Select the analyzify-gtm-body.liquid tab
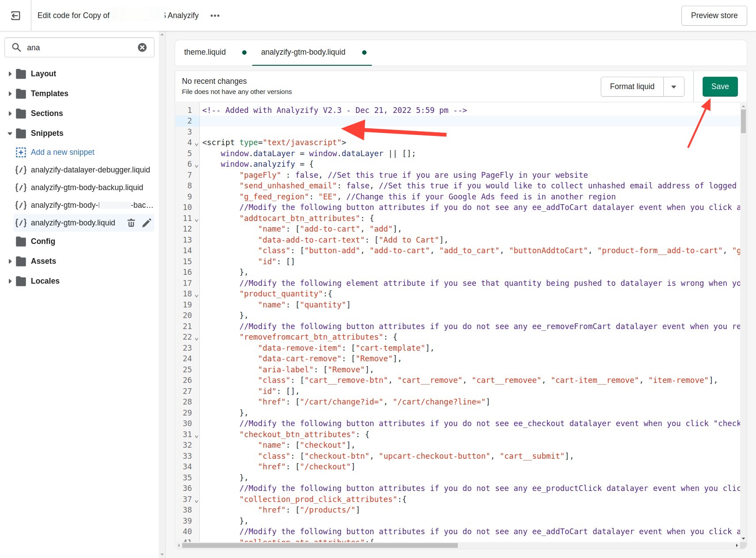The width and height of the screenshot is (756, 558). pyautogui.click(x=303, y=52)
